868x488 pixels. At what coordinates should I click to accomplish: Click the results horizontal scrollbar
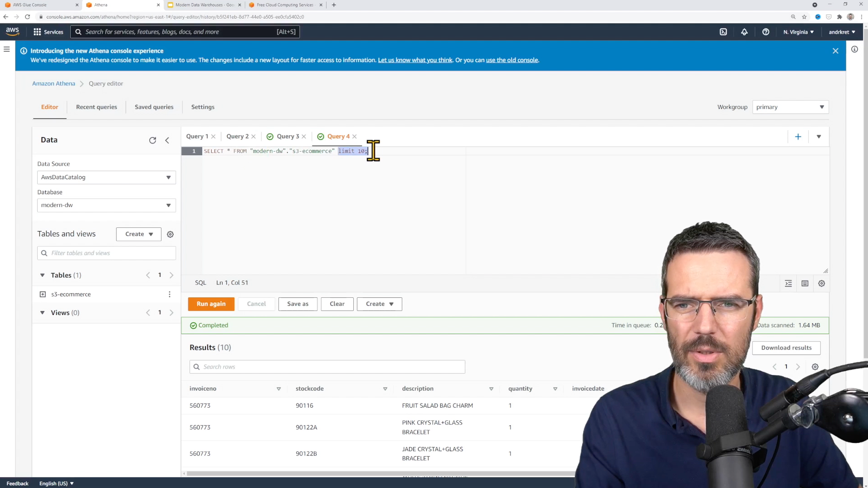(x=381, y=473)
